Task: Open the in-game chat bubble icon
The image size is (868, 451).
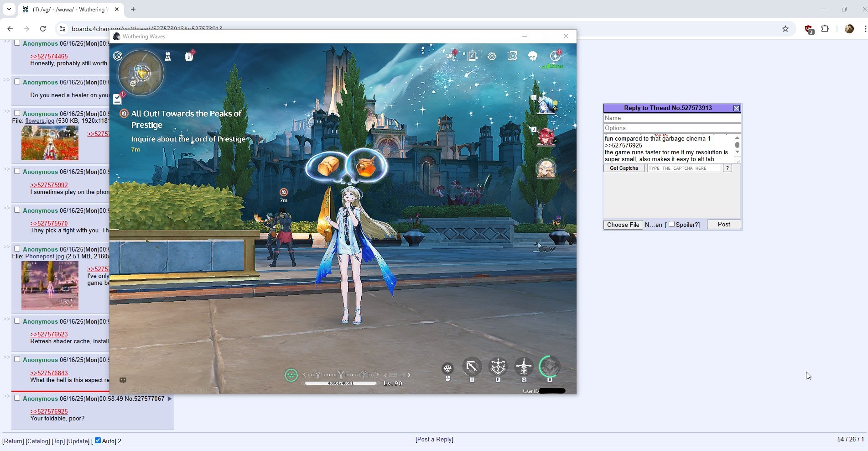Action: [x=123, y=380]
